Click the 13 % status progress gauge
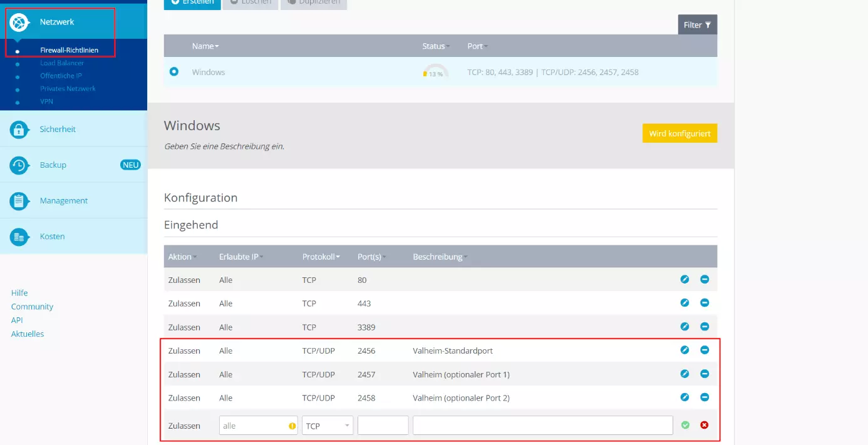Image resolution: width=868 pixels, height=445 pixels. [x=436, y=71]
